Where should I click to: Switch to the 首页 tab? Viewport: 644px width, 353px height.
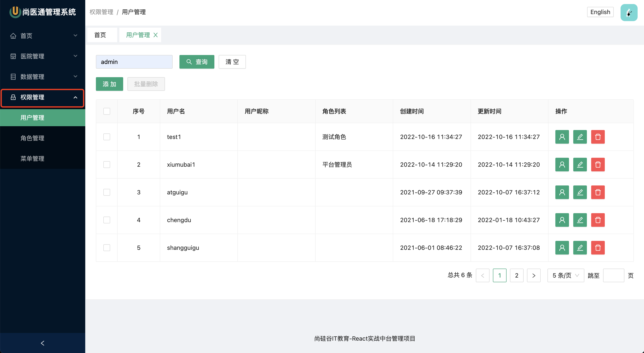[x=100, y=35]
